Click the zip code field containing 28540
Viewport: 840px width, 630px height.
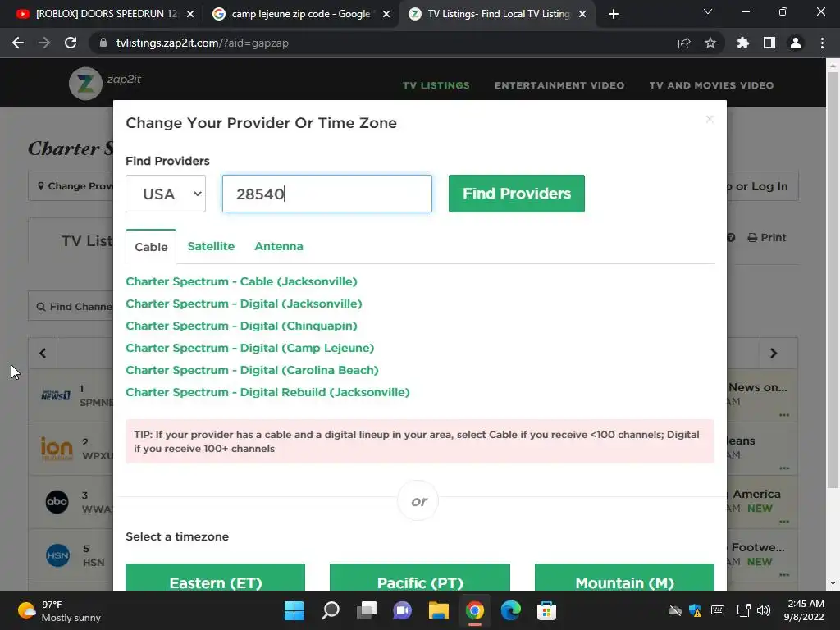(326, 194)
